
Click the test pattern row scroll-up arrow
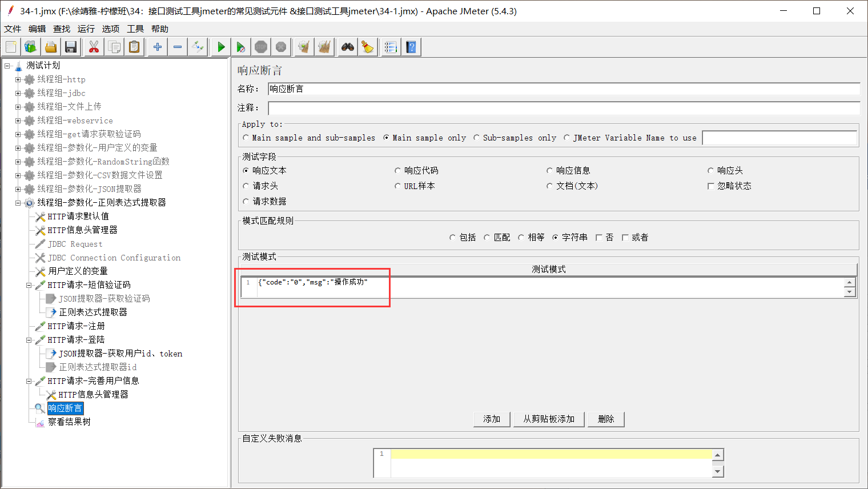coord(850,283)
